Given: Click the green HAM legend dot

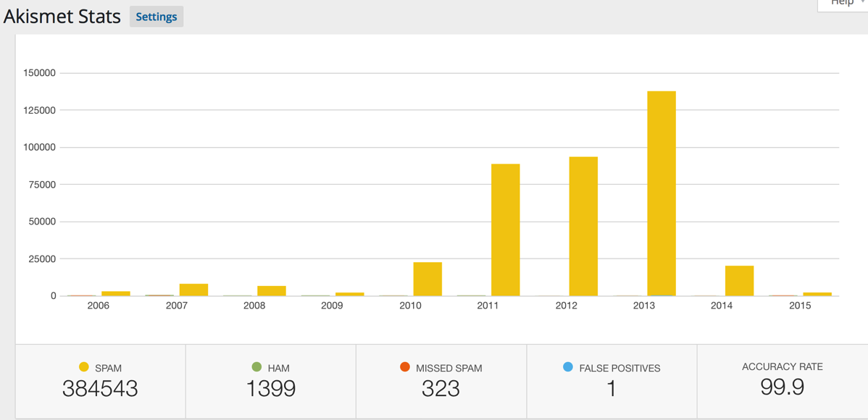Looking at the screenshot, I should [x=256, y=367].
